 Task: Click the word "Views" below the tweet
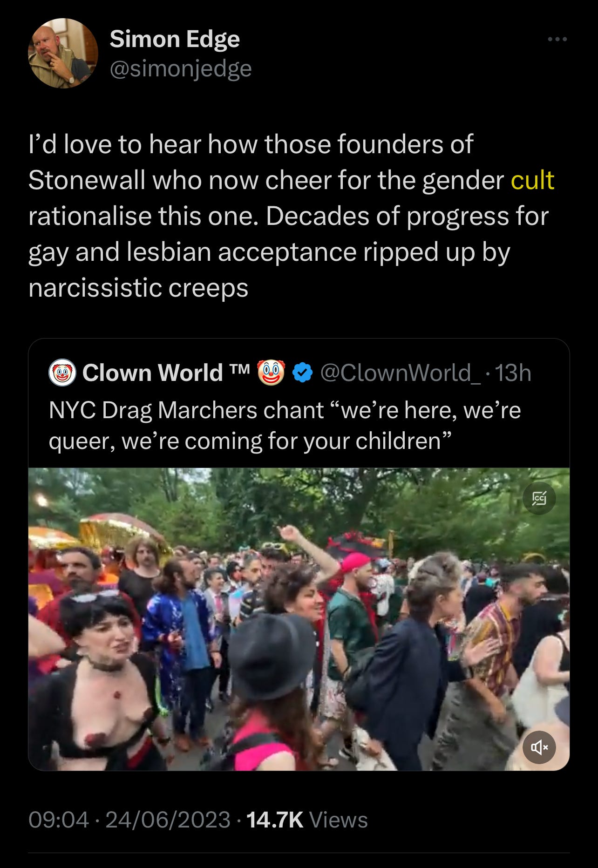click(339, 820)
